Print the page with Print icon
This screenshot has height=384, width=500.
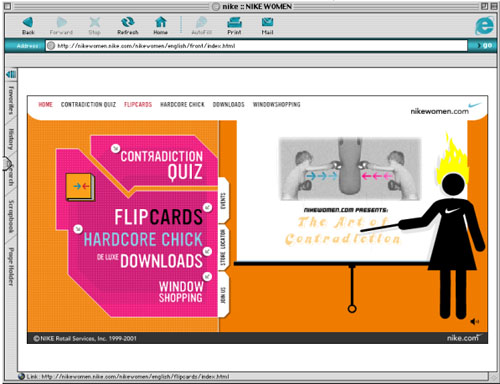234,25
